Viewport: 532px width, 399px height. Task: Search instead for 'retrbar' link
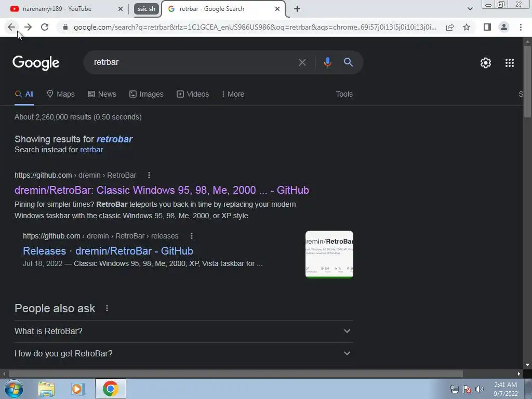[x=91, y=150]
